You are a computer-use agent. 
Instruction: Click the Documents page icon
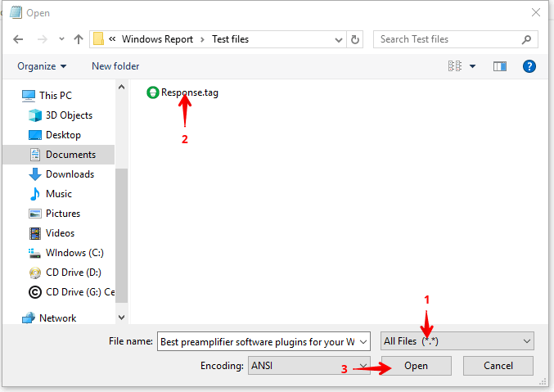[x=35, y=155]
